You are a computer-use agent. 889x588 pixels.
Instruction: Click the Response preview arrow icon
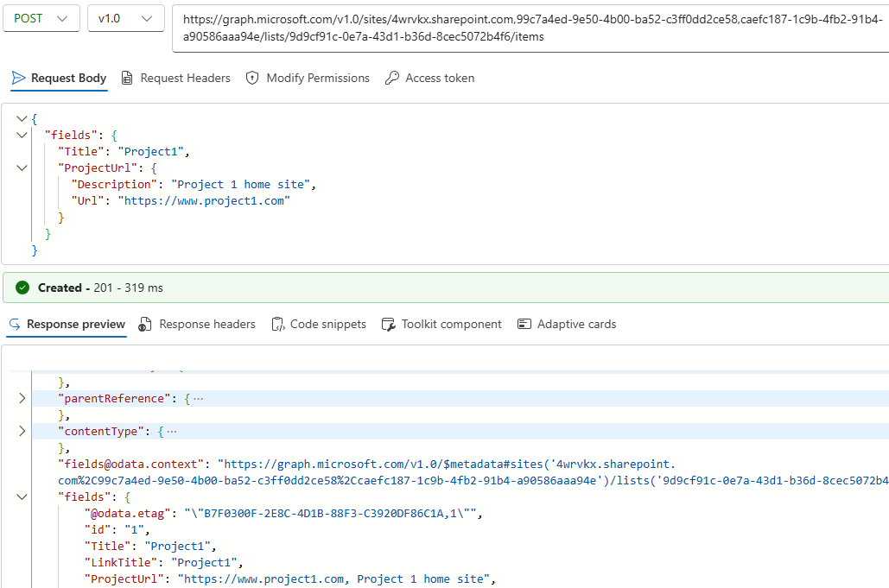click(15, 324)
